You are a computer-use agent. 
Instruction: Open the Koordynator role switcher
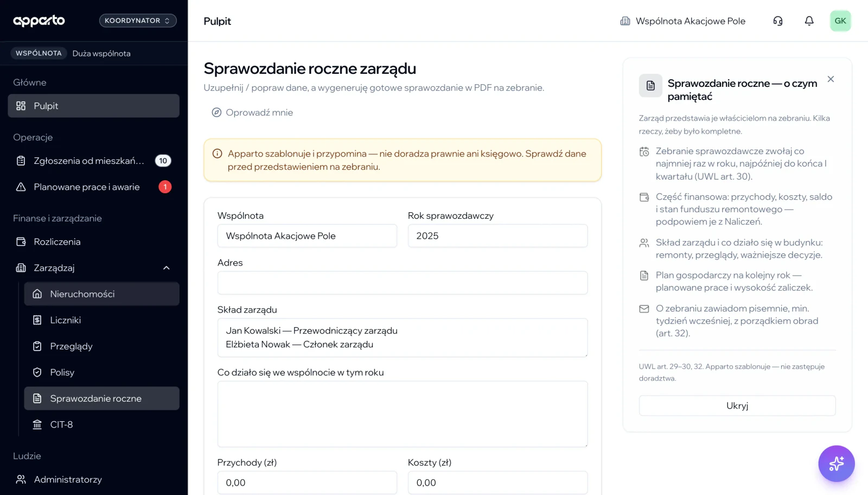pyautogui.click(x=138, y=21)
